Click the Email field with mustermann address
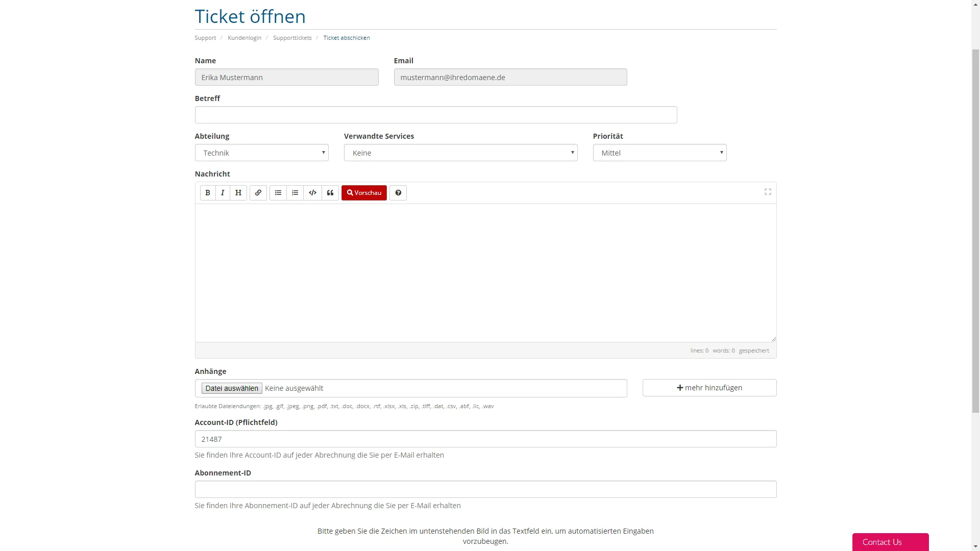 coord(510,77)
